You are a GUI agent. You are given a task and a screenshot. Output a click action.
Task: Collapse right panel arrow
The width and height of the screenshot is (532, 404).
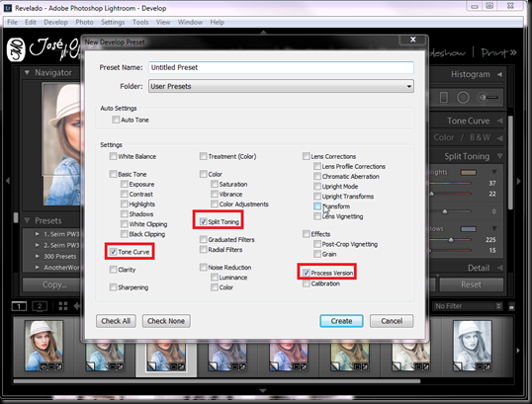518,181
